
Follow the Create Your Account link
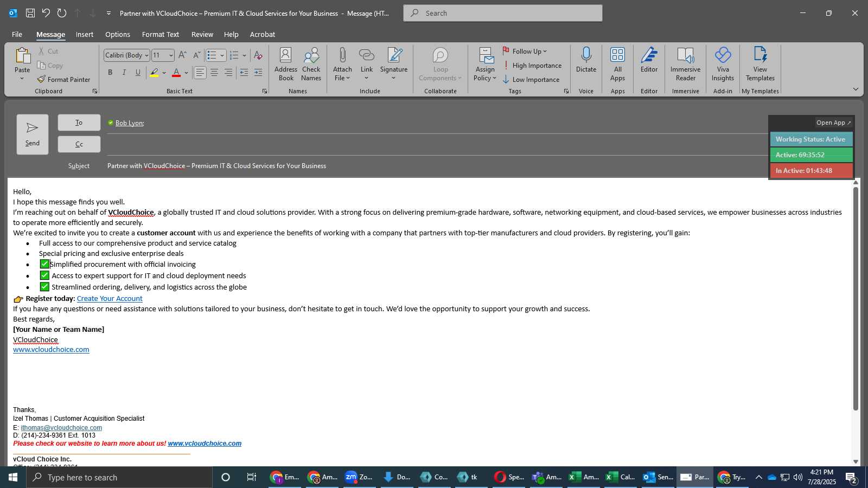pyautogui.click(x=110, y=298)
